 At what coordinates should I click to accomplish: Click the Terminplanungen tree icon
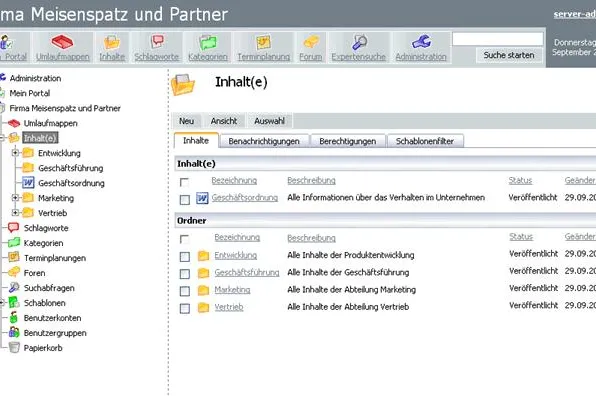(x=14, y=257)
